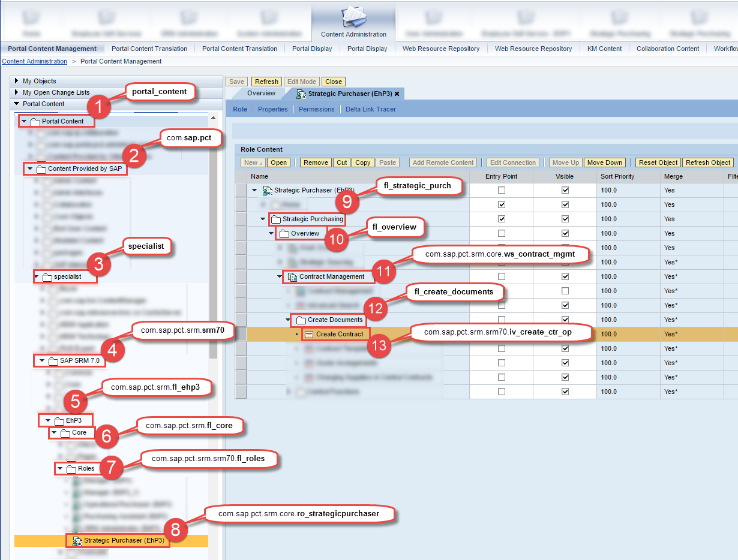Collapse Create Documents arrow in Role Content
The width and height of the screenshot is (738, 560).
click(x=288, y=320)
